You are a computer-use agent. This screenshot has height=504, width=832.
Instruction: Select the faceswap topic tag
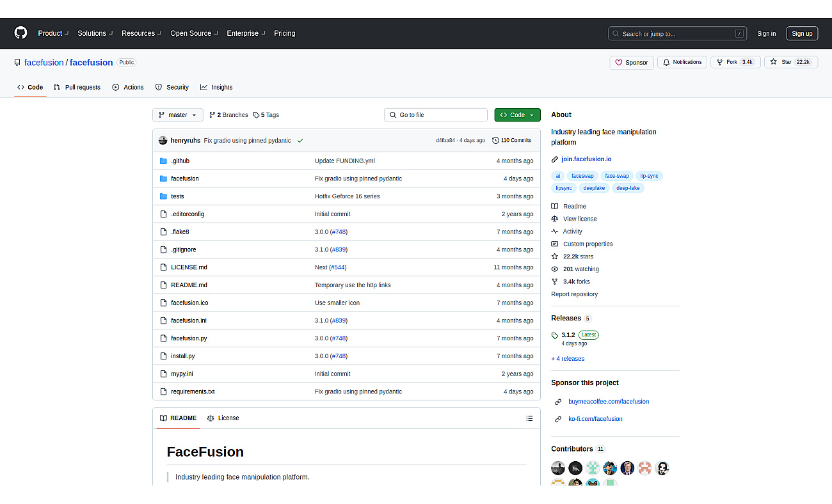pos(582,176)
